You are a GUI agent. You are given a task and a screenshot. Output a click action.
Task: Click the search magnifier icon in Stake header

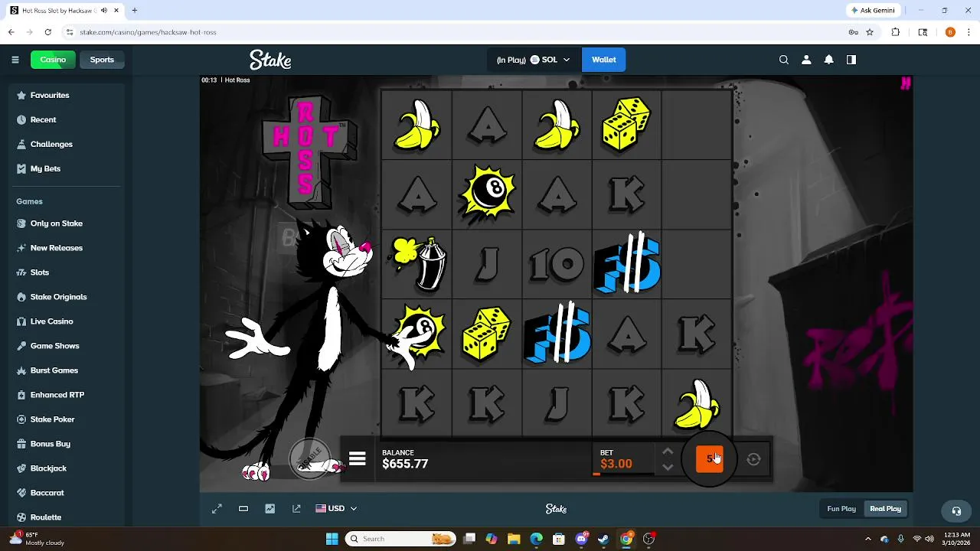pyautogui.click(x=783, y=60)
